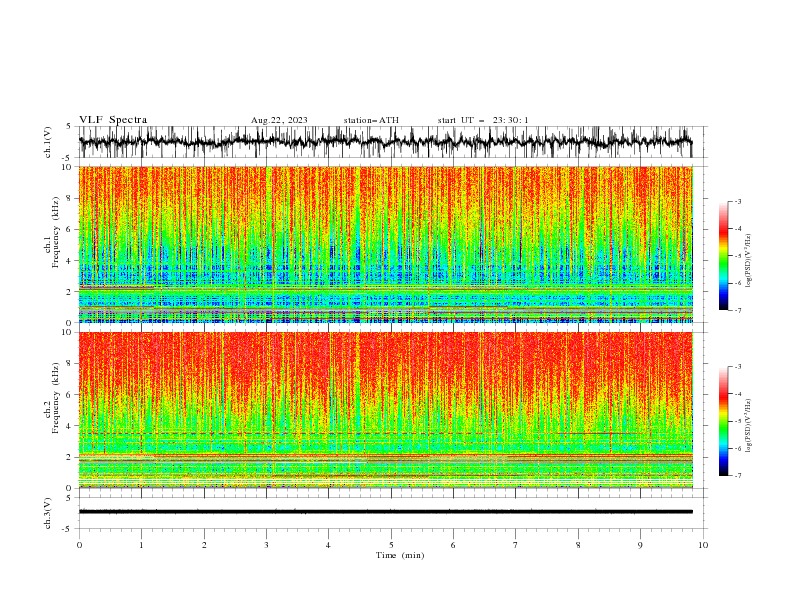Click the "6" frequency tick of ch.2 spectrogram
This screenshot has width=792, height=612.
pyautogui.click(x=70, y=395)
